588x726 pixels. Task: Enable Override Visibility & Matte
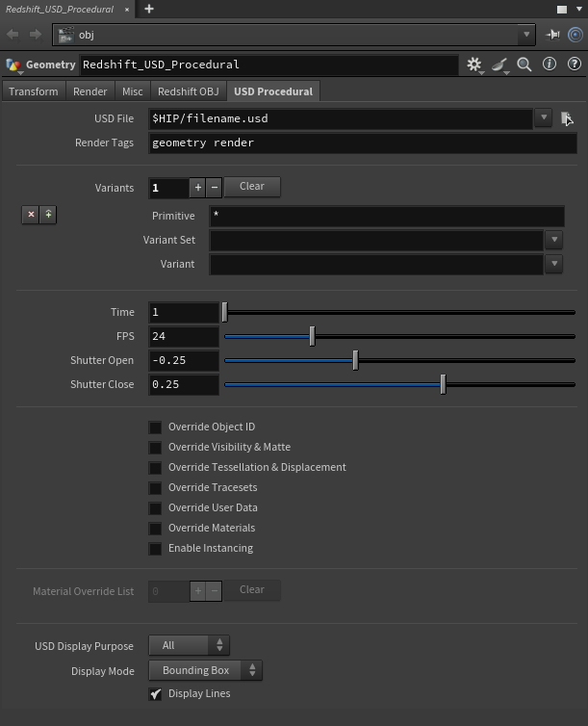pyautogui.click(x=155, y=448)
